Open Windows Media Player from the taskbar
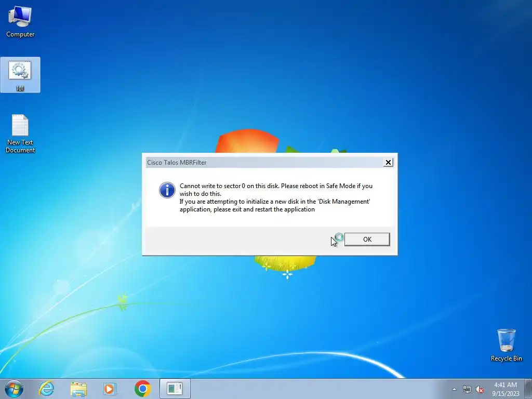 [x=110, y=389]
